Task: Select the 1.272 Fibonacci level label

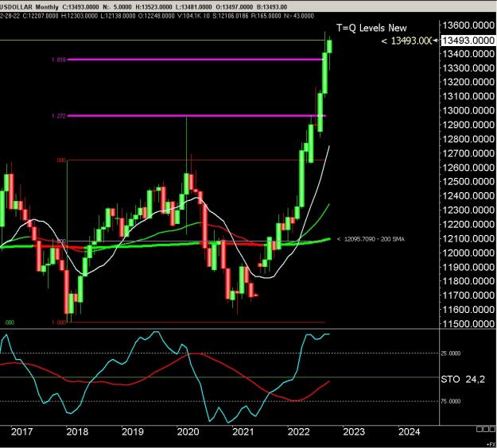Action: [59, 116]
